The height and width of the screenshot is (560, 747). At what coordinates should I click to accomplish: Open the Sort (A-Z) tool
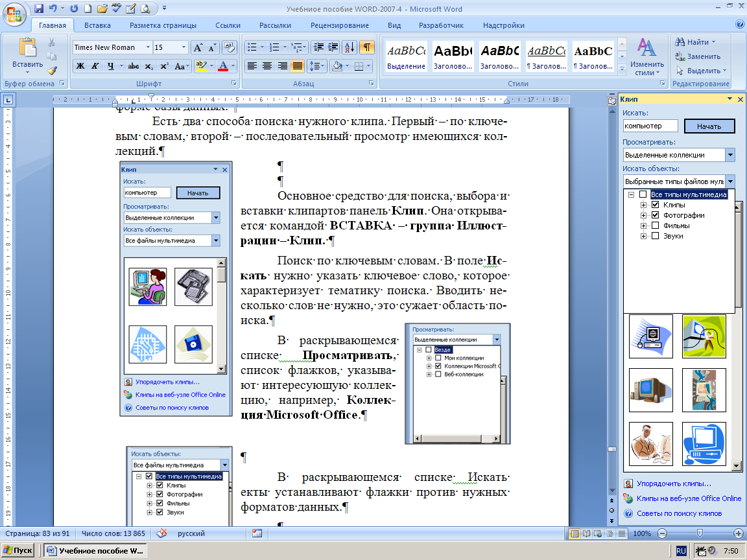tap(350, 47)
